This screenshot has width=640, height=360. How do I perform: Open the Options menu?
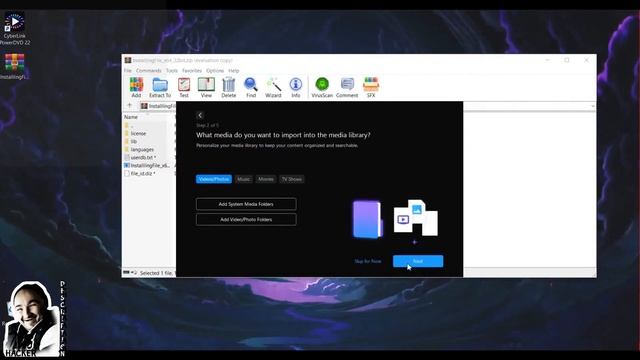[x=215, y=71]
